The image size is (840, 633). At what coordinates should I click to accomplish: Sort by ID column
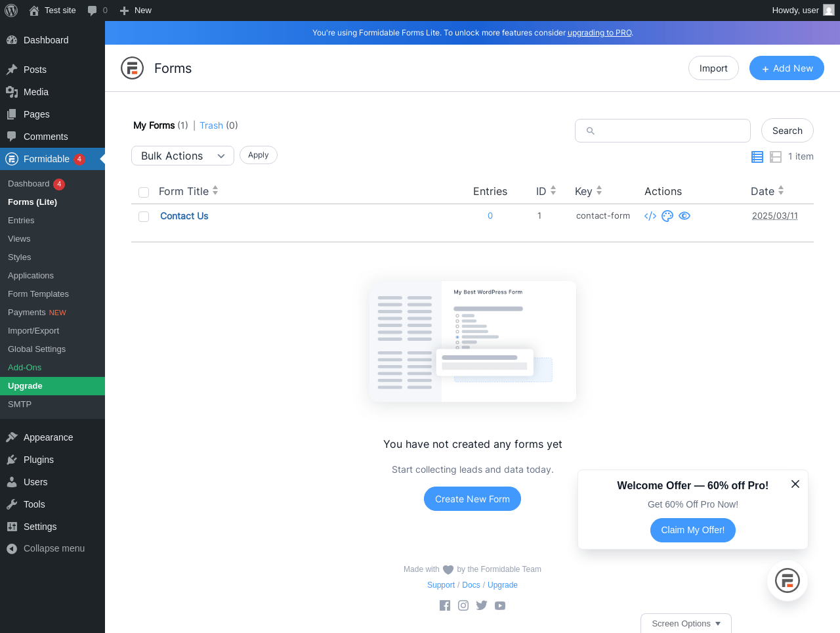point(546,191)
